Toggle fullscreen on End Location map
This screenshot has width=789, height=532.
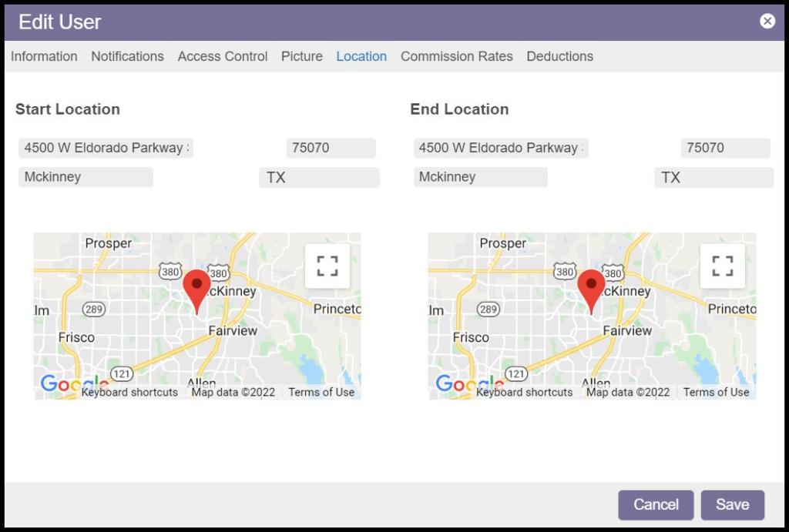point(722,266)
